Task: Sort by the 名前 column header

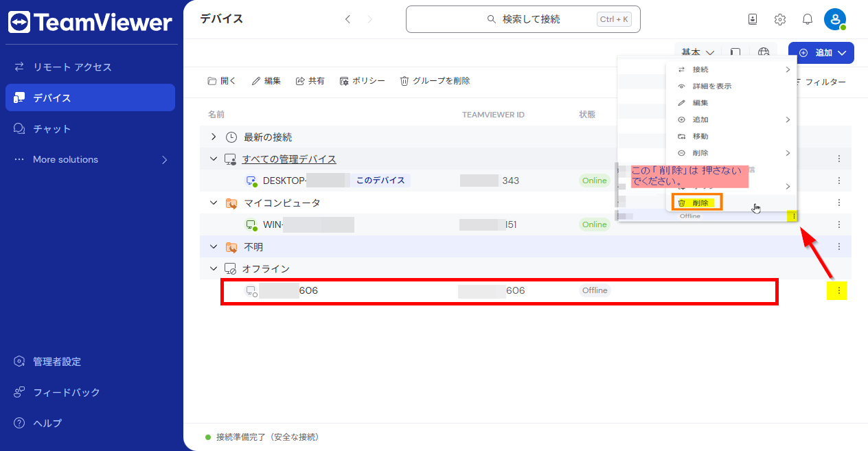Action: point(216,115)
